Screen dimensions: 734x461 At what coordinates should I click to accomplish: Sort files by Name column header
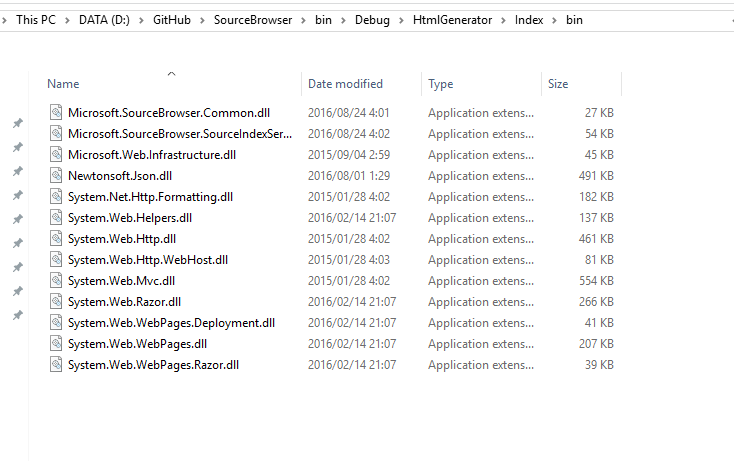63,84
